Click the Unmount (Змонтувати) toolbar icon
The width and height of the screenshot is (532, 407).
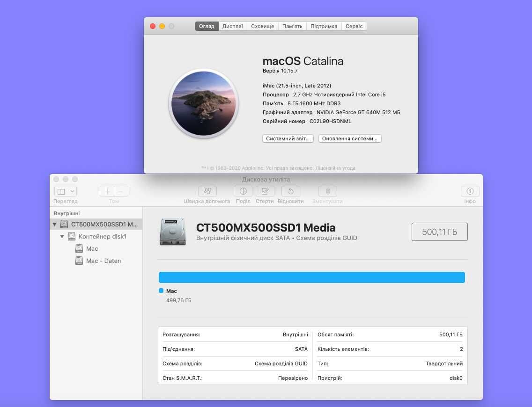[328, 191]
